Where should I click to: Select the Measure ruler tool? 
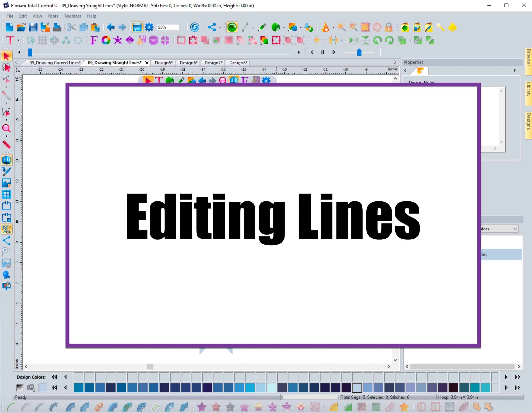point(7,145)
